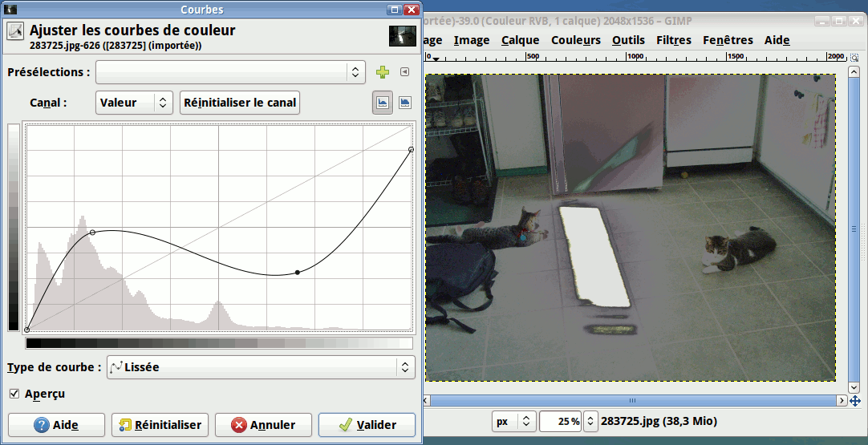Click the green plus add preset icon
The image size is (868, 445).
point(383,72)
